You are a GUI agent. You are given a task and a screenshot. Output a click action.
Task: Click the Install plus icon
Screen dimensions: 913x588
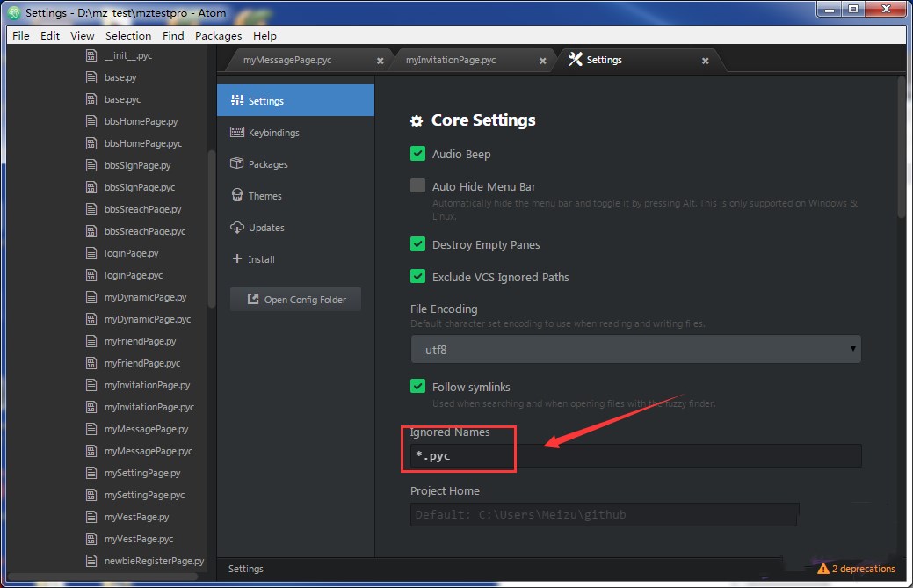coord(236,259)
